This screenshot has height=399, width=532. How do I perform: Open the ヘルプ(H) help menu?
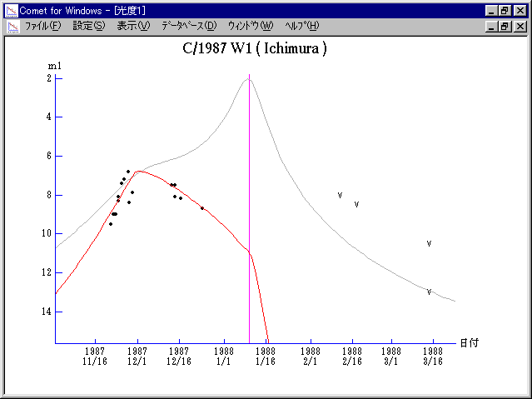(301, 26)
